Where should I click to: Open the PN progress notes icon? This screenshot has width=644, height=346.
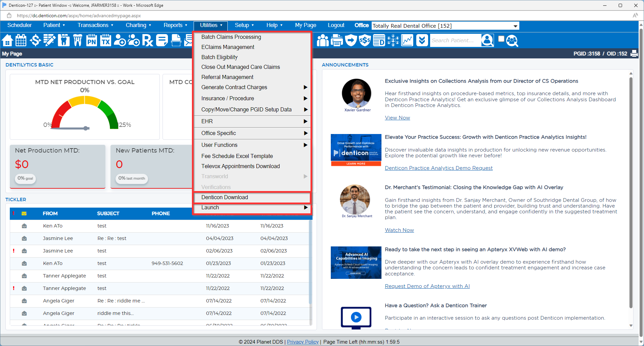coord(92,41)
